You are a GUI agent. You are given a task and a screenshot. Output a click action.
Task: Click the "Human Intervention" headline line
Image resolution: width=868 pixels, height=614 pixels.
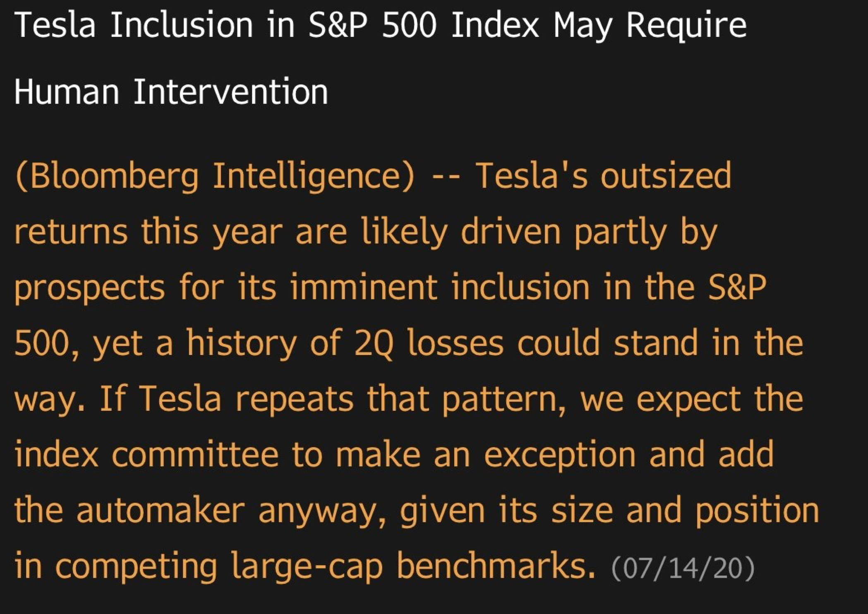pos(171,91)
